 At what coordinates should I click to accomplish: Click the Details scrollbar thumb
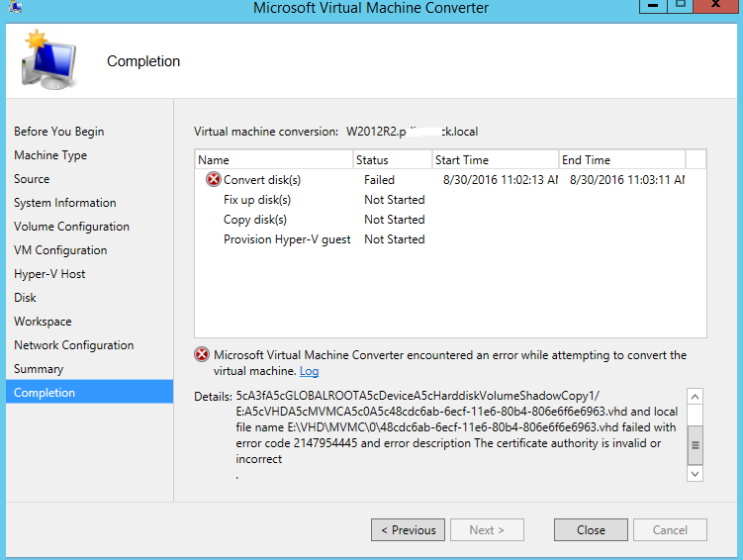pos(695,445)
